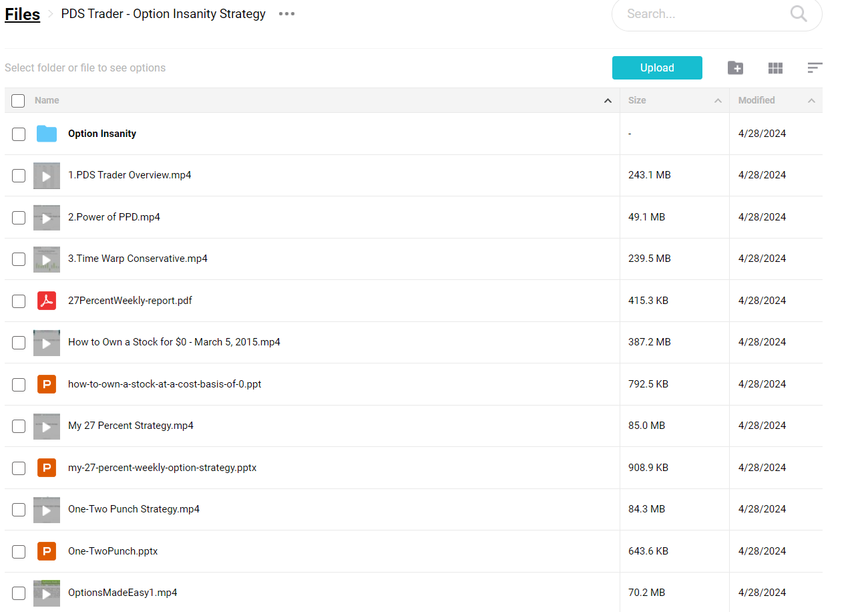Open how-to-own-a-stock-at-a-cost-basis-of-0.ppt file name

[165, 384]
